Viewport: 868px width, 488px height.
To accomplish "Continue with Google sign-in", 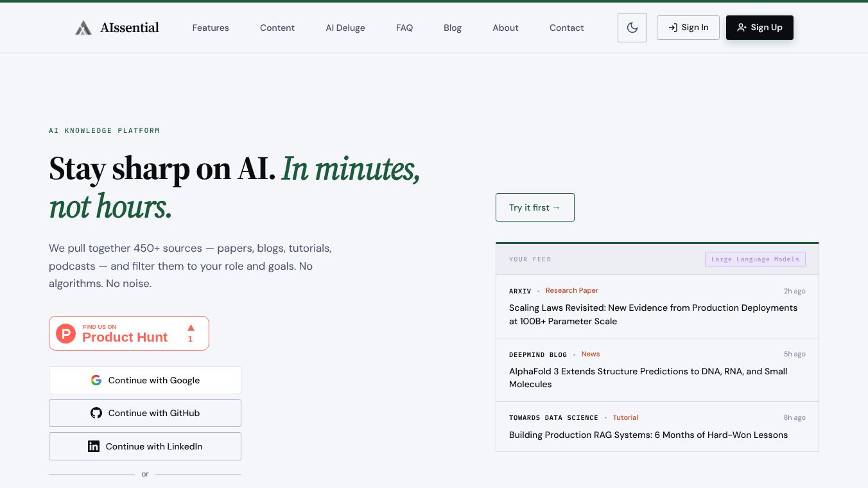I will [x=145, y=380].
